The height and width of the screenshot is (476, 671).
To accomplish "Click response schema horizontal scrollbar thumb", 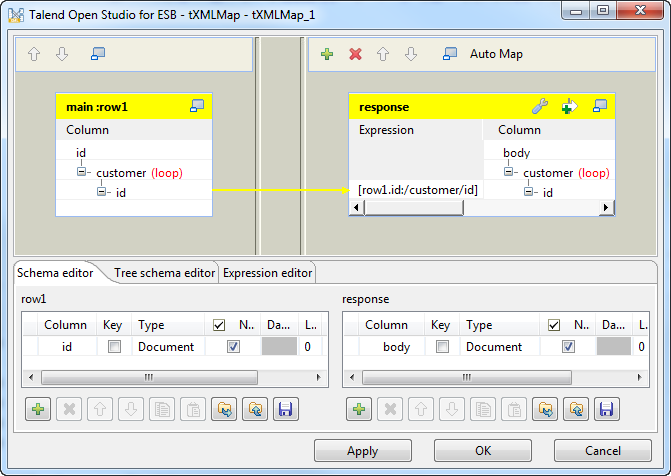I will 466,378.
